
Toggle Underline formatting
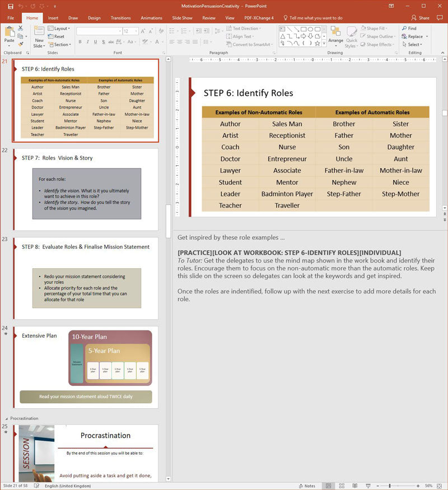click(95, 41)
